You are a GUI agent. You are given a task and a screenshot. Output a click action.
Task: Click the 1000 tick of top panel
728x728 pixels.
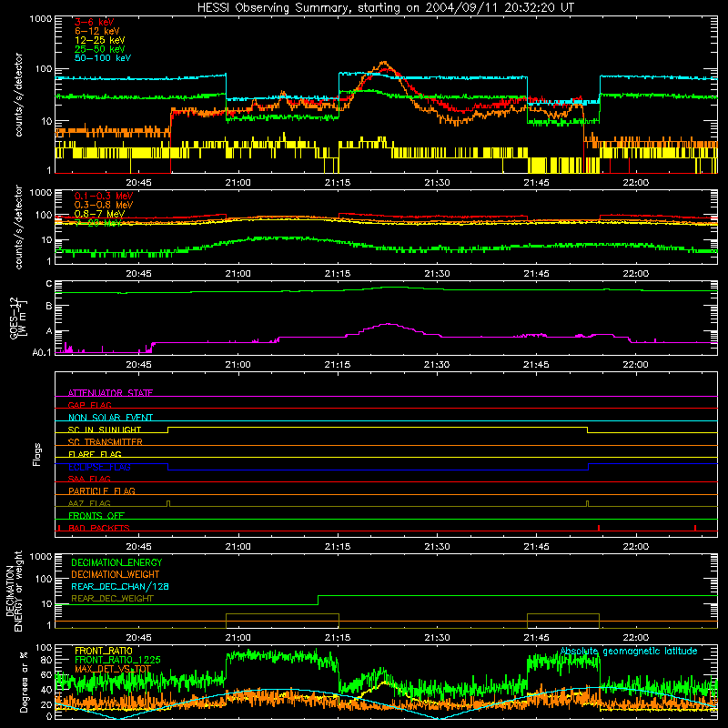point(41,19)
